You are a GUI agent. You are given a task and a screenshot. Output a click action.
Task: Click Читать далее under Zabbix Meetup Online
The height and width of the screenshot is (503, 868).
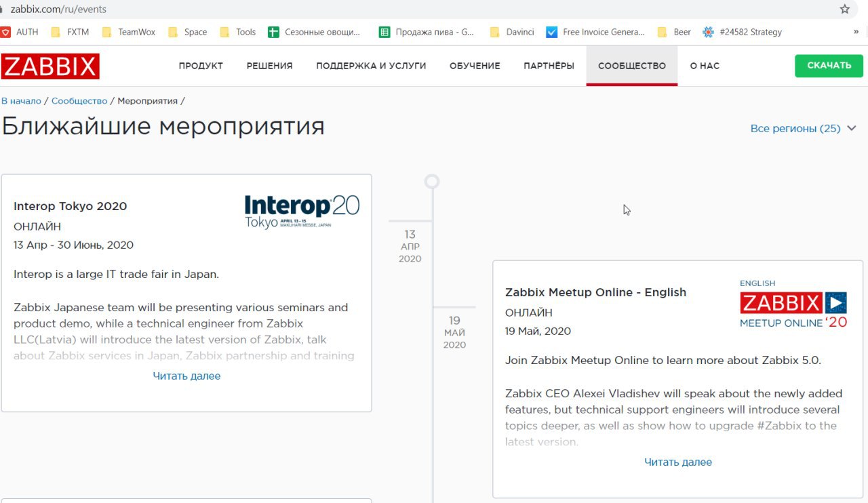[x=678, y=462]
